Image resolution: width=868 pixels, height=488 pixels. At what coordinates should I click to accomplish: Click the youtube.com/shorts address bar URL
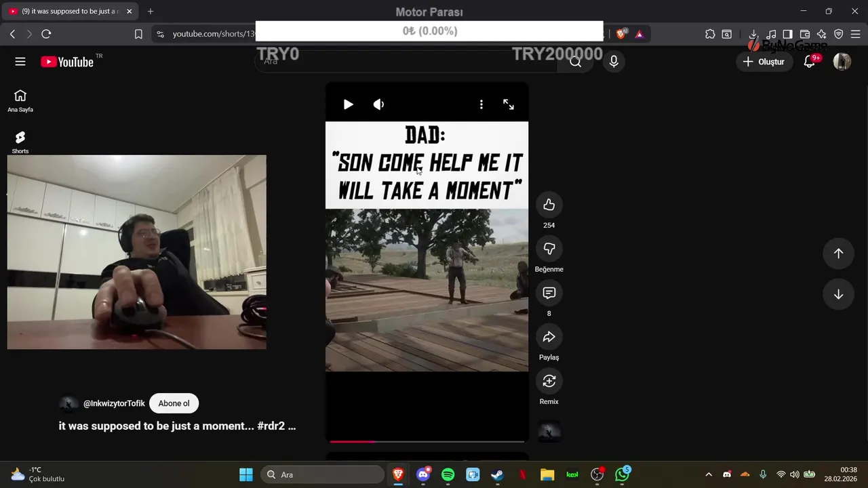(214, 34)
